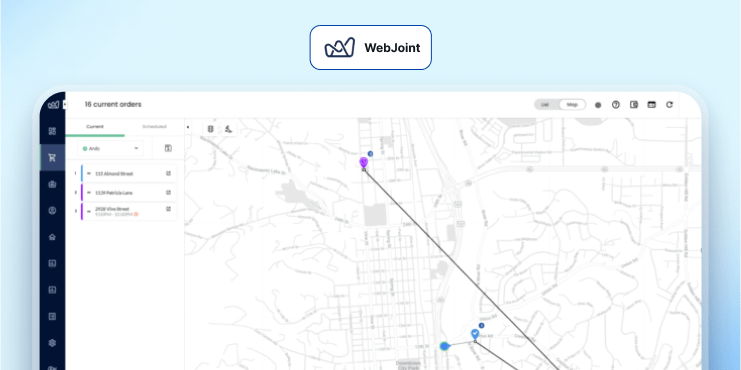Open details icon for 1139 Patricia Lane
Image resolution: width=741 pixels, height=370 pixels.
click(x=168, y=192)
